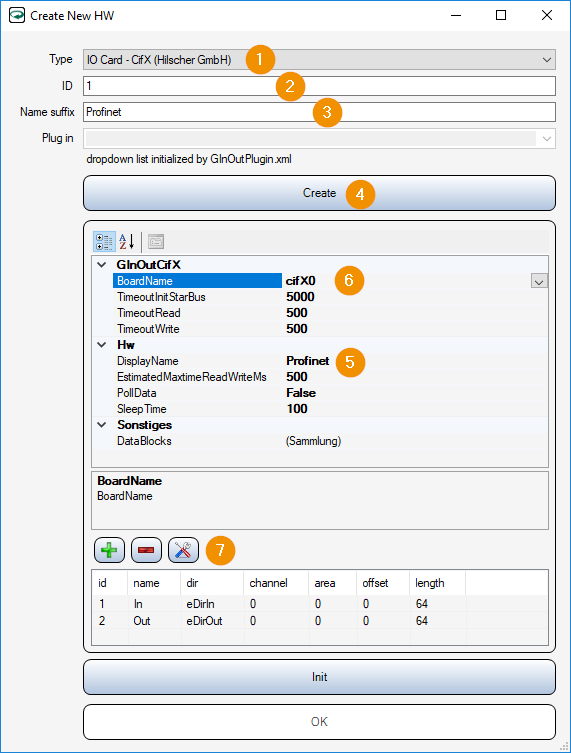Select the In data block row
The width and height of the screenshot is (571, 753).
319,604
